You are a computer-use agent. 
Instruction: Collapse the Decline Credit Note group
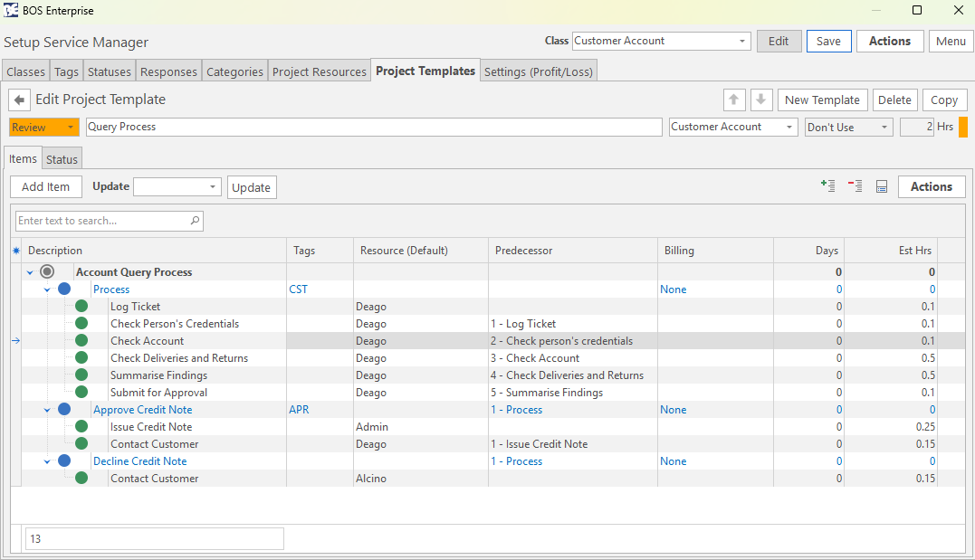pyautogui.click(x=47, y=461)
